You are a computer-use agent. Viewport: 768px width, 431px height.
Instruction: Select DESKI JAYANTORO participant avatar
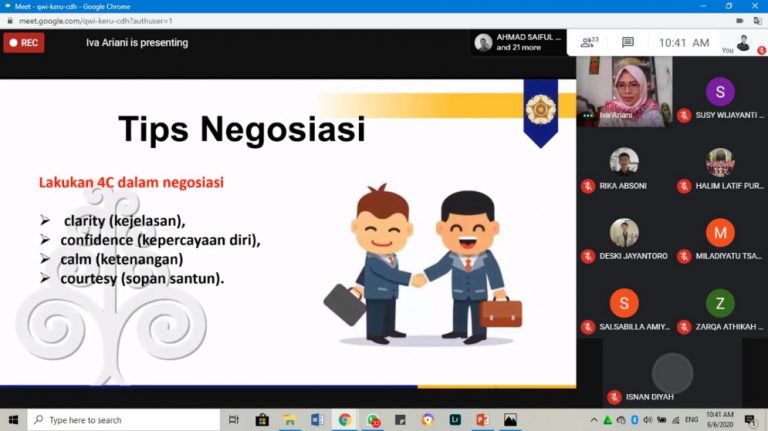pyautogui.click(x=624, y=232)
